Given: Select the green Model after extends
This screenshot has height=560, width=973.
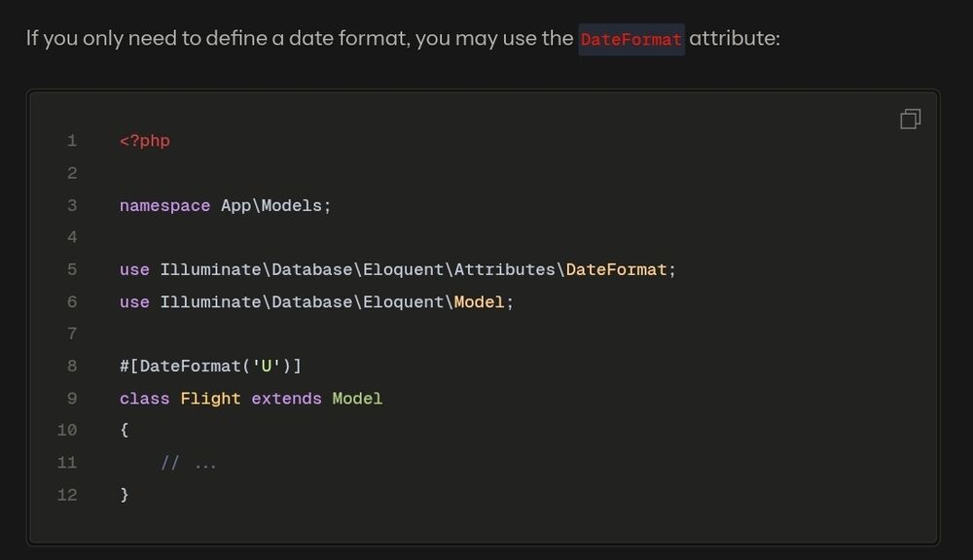Looking at the screenshot, I should (357, 399).
